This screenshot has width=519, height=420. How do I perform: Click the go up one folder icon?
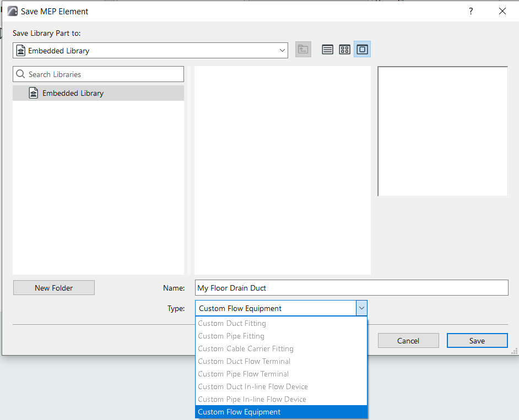click(303, 50)
